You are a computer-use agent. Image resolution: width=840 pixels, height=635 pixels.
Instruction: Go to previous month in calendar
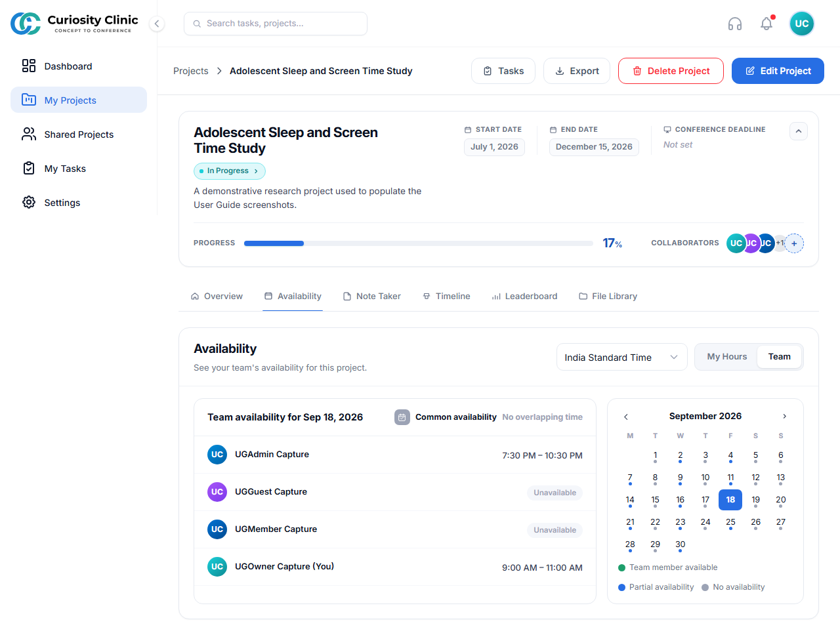coord(626,417)
